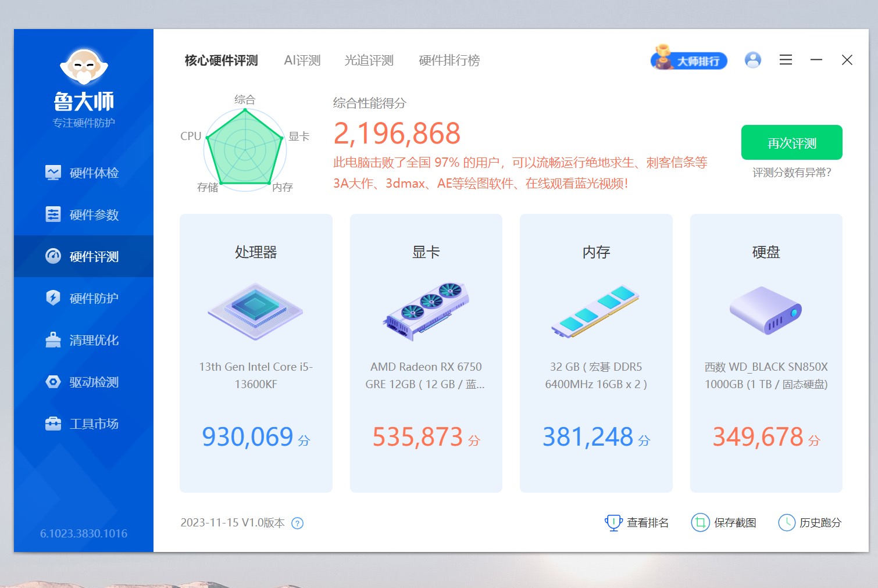Click the 硬件防护 shield icon
Image resolution: width=878 pixels, height=588 pixels.
tap(53, 298)
